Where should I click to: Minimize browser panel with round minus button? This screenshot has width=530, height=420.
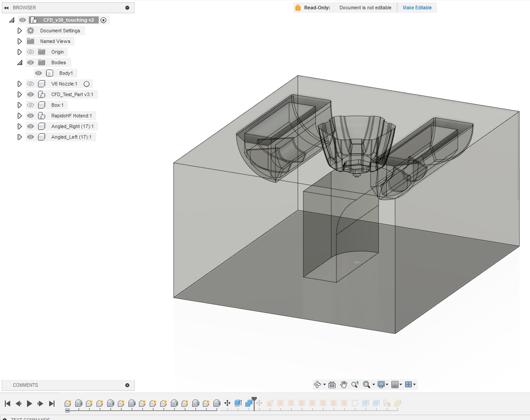128,8
